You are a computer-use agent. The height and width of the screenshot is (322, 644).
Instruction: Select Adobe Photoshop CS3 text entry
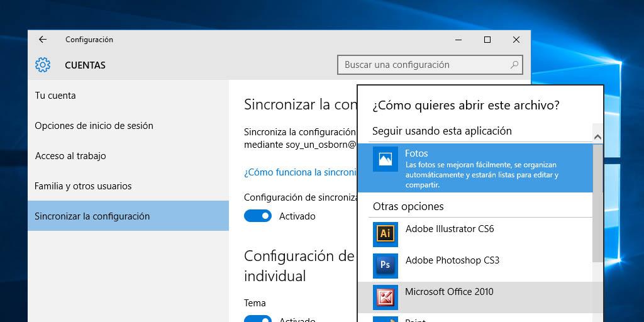click(x=452, y=260)
